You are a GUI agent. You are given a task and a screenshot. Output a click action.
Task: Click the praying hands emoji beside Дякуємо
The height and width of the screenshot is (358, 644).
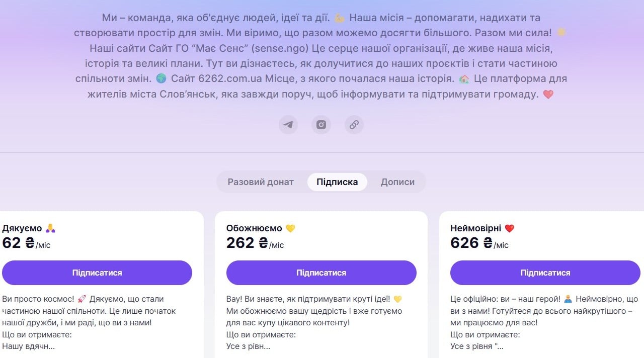(50, 228)
